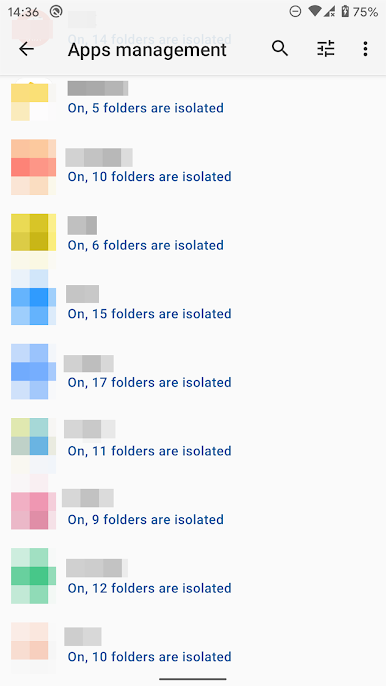This screenshot has height=686, width=386.
Task: Tap the blue app icon with 15 folders
Action: click(33, 301)
